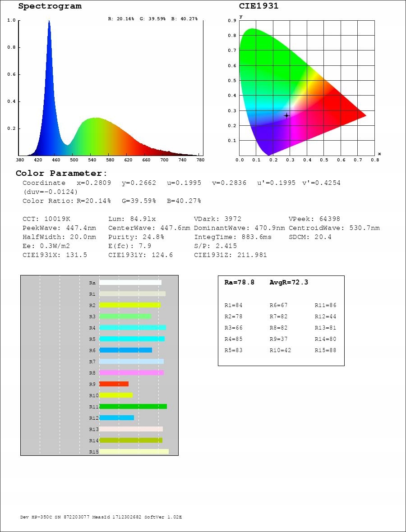Click the Color Parameter heading
Screen dimensions: 406x532
[61, 174]
